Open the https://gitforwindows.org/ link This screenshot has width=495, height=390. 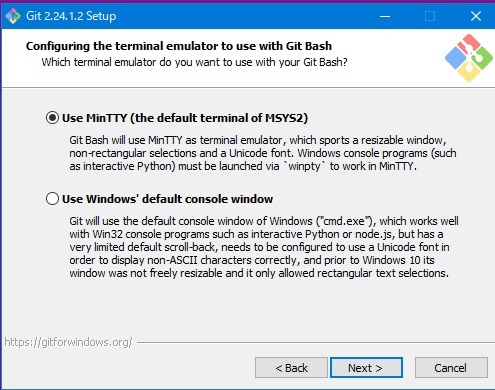coord(68,342)
